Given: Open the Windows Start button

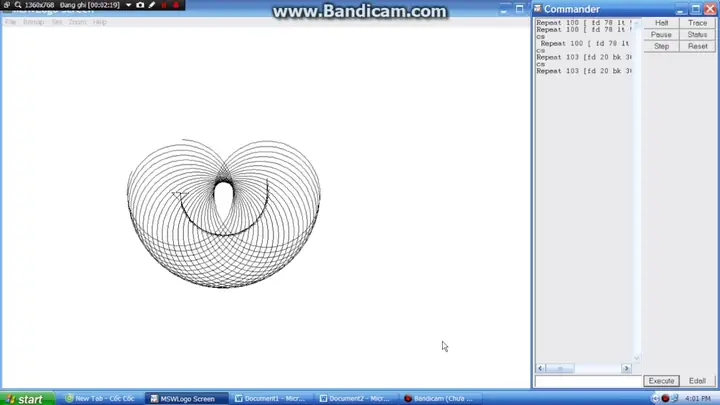Looking at the screenshot, I should click(x=27, y=399).
